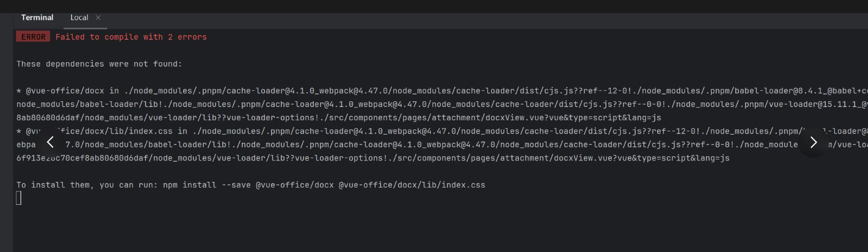Click the right chevron arrow overlay
The image size is (868, 252).
coord(813,143)
